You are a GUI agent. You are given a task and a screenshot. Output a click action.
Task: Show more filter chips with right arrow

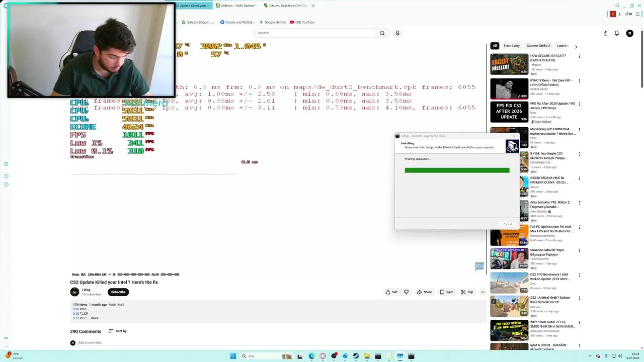(576, 46)
